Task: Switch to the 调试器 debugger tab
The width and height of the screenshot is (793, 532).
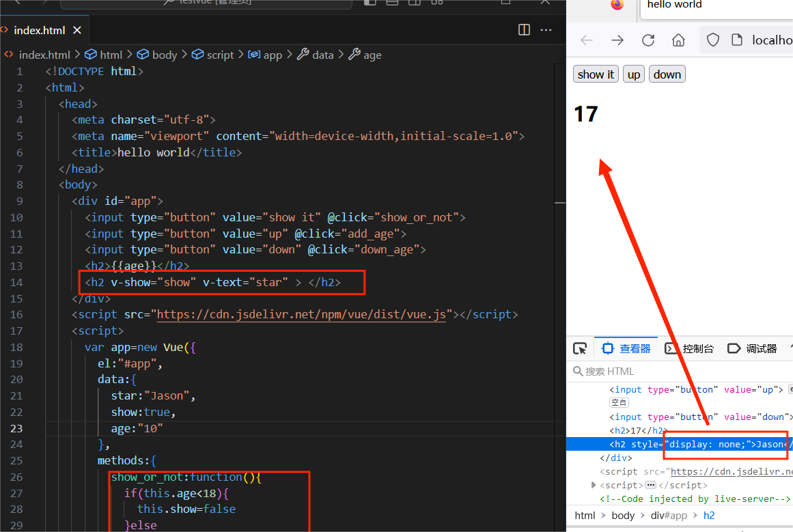Action: (x=753, y=348)
